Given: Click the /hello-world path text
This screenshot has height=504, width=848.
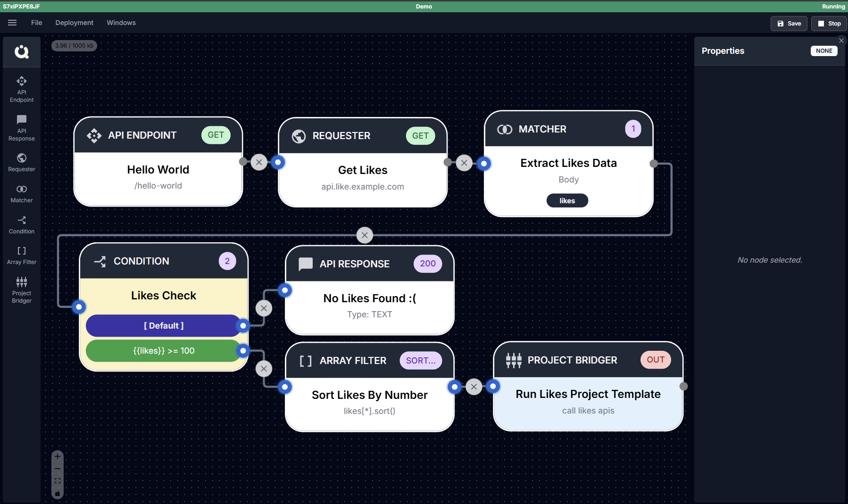Looking at the screenshot, I should (x=158, y=186).
